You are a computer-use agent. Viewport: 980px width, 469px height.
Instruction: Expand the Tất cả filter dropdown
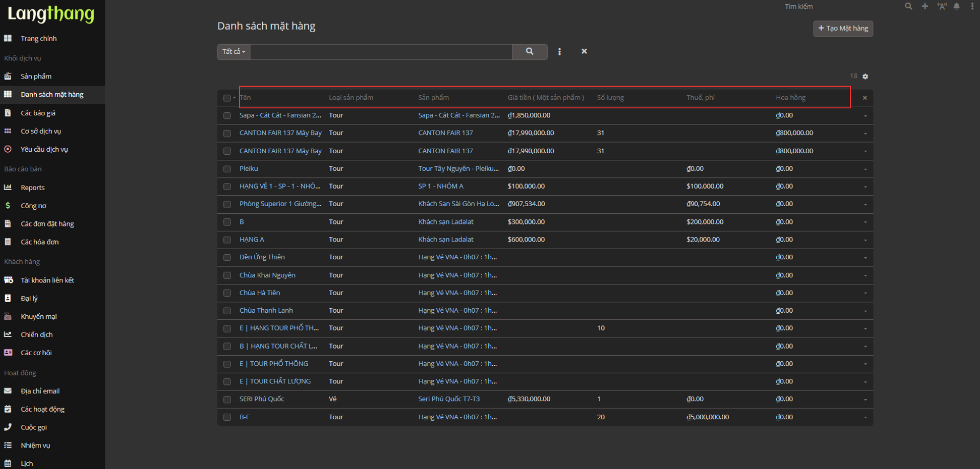(x=234, y=52)
